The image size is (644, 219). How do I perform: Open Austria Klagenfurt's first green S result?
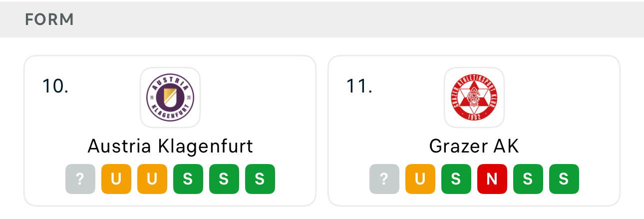click(188, 179)
